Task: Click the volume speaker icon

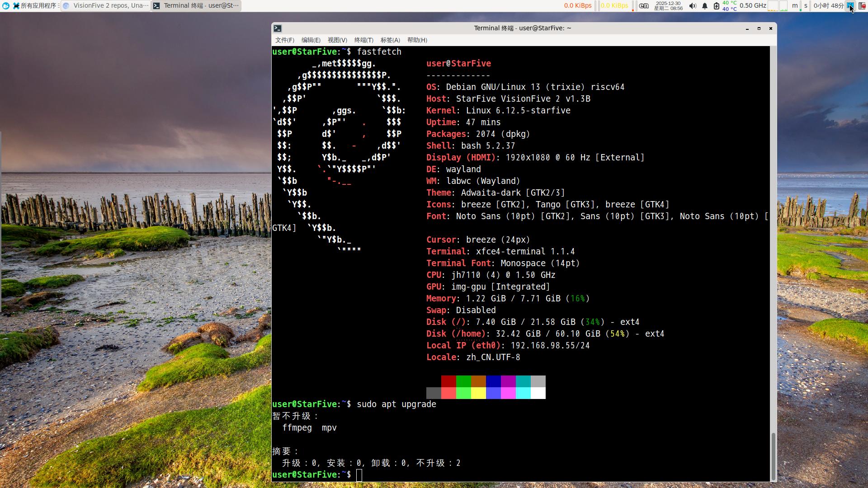Action: coord(692,6)
